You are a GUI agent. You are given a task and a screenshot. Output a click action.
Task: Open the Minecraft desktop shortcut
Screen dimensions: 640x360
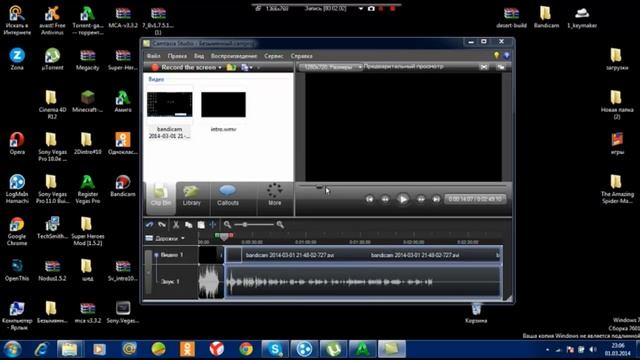point(87,102)
